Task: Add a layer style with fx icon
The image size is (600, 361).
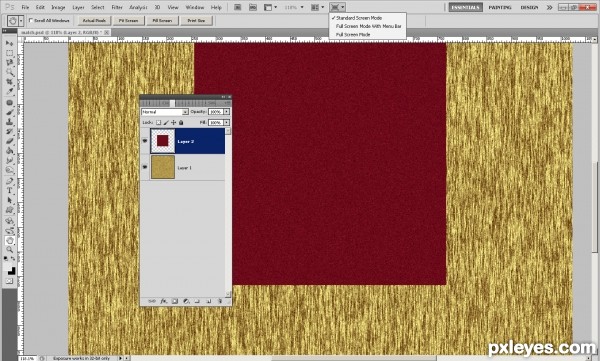Action: [x=163, y=301]
